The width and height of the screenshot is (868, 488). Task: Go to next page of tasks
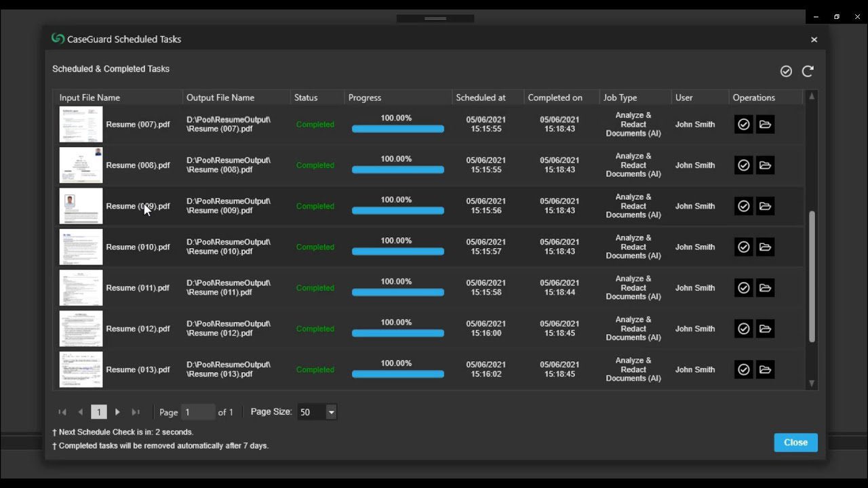pos(117,412)
